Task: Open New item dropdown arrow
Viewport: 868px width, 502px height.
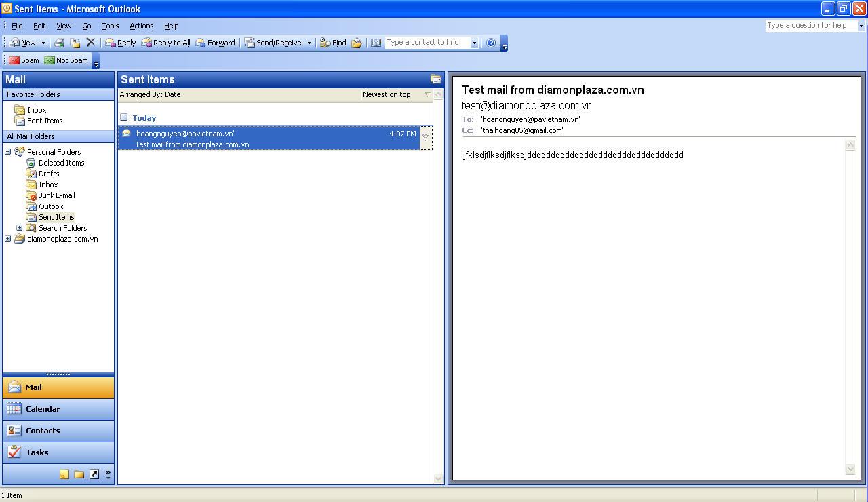Action: tap(43, 43)
